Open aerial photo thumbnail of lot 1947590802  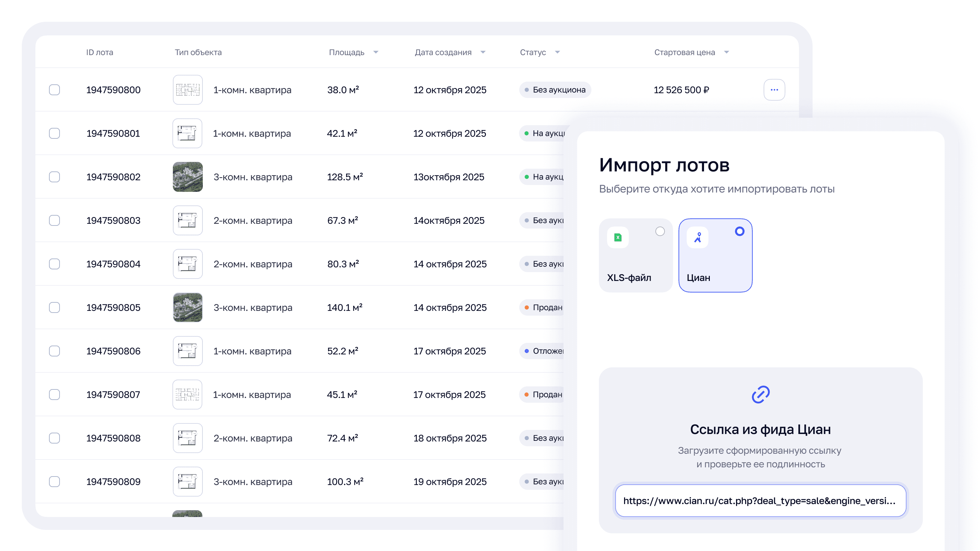click(187, 177)
